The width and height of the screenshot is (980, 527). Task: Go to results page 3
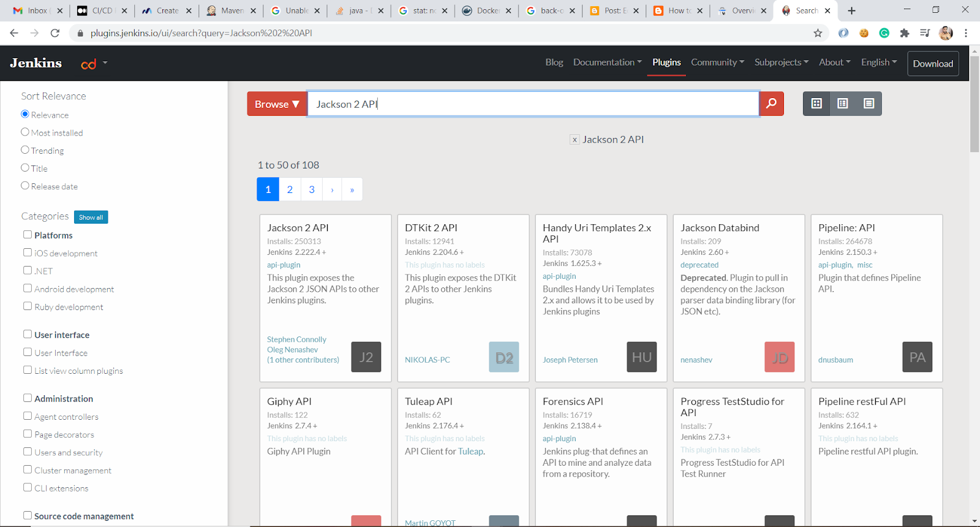[312, 189]
